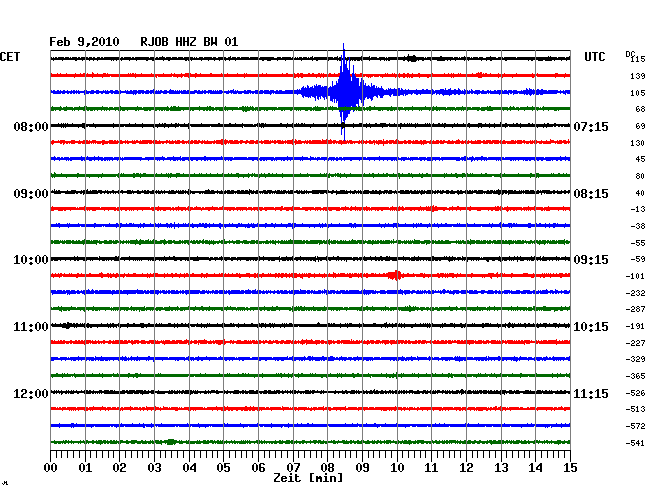Click minute label 06 on the time axis
This screenshot has height=494, width=650.
(x=258, y=467)
